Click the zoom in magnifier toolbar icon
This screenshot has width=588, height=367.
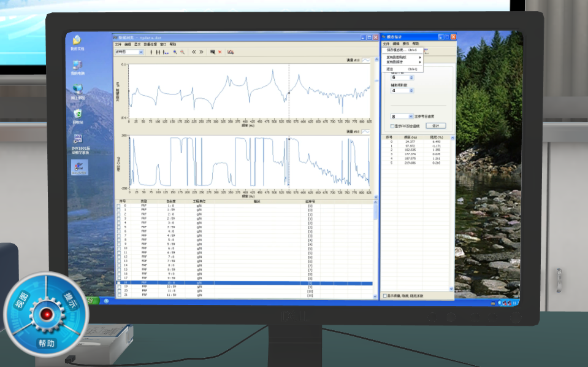pyautogui.click(x=175, y=52)
